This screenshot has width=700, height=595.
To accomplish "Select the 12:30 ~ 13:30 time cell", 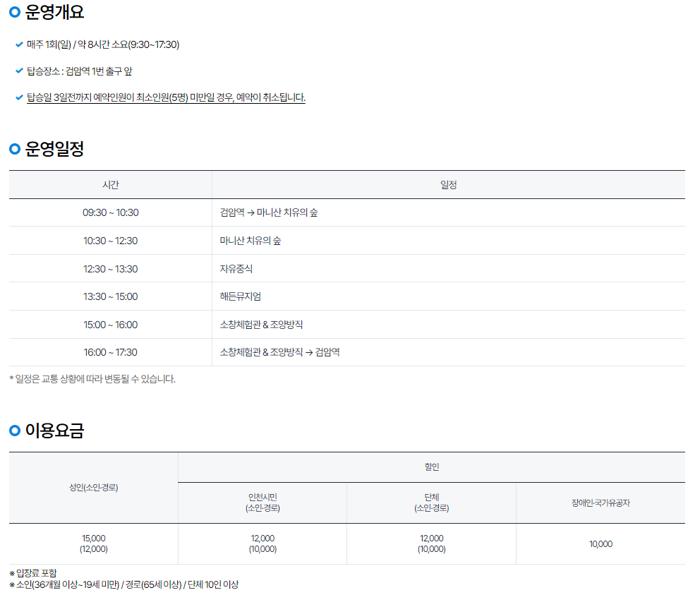I will click(110, 269).
